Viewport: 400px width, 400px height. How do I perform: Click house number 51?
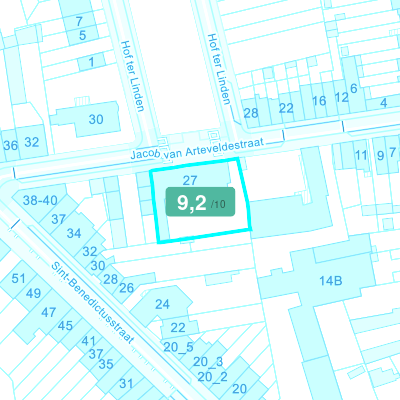[x=18, y=278]
